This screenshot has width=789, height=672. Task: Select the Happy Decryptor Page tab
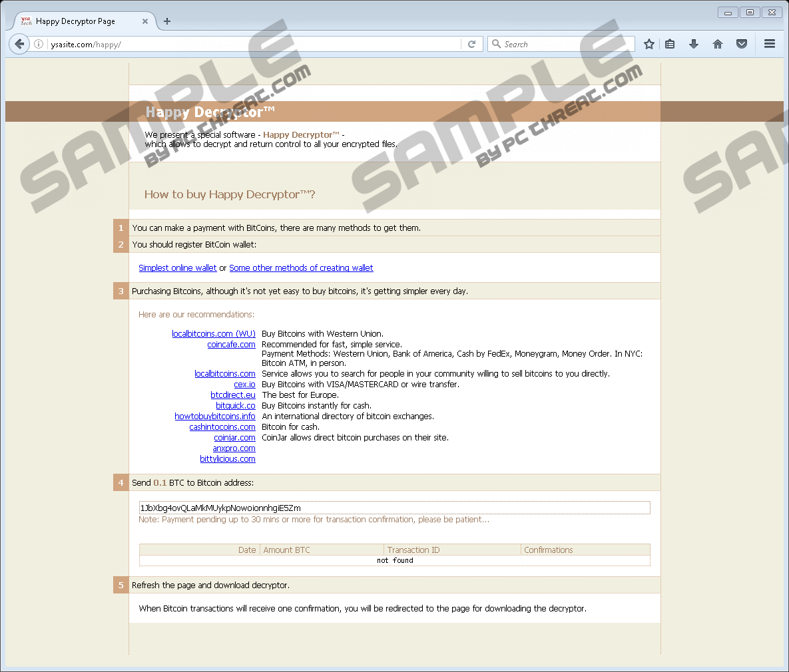(75, 21)
